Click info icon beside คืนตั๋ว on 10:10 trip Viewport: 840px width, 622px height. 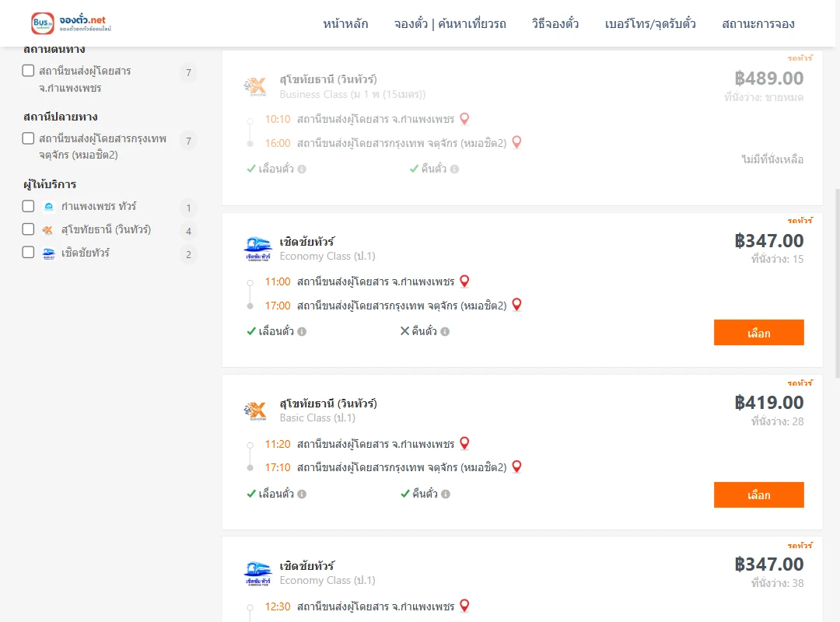pyautogui.click(x=454, y=169)
